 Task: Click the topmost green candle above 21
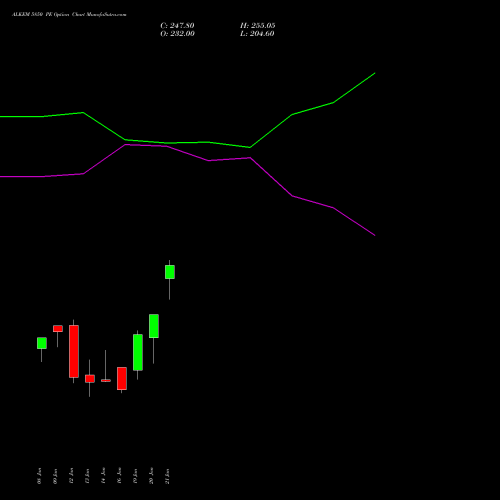point(170,272)
